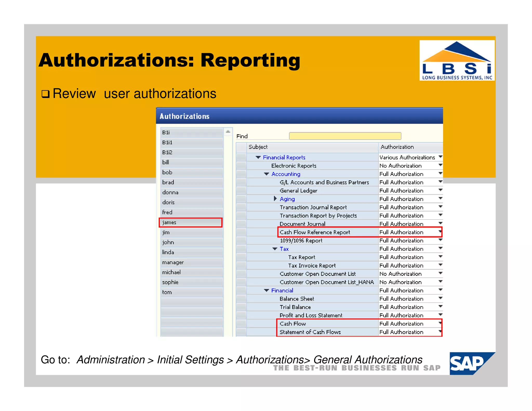Open authorization dropdown for Accounting row
Image resolution: width=532 pixels, height=411 pixels.
(x=440, y=174)
